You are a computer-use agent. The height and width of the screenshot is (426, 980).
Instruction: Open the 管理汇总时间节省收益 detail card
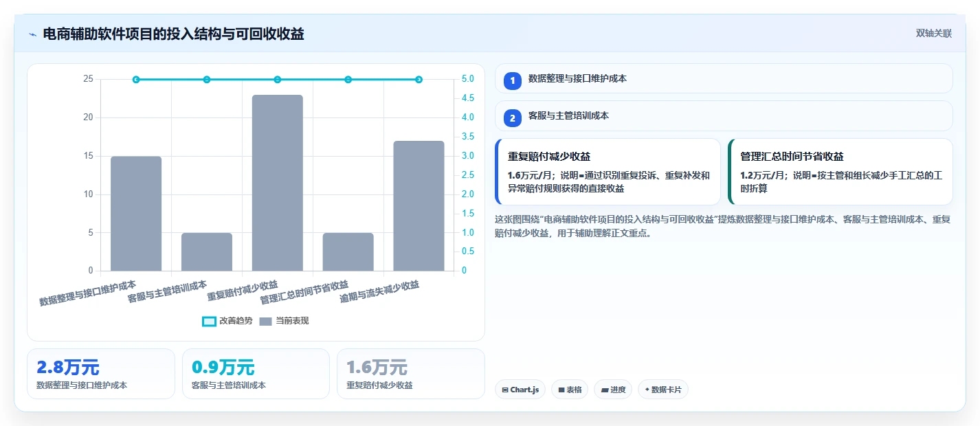tap(840, 172)
